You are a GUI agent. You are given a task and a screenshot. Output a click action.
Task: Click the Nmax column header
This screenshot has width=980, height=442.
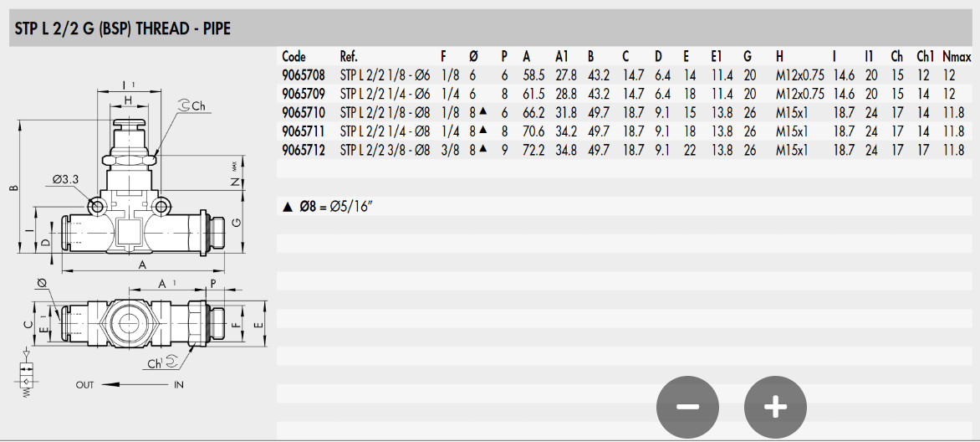[x=957, y=56]
